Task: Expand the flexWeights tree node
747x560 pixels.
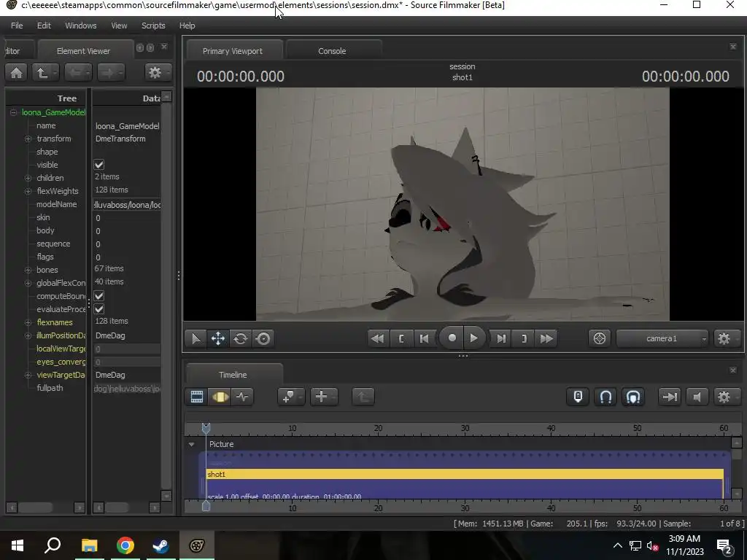Action: [x=28, y=191]
